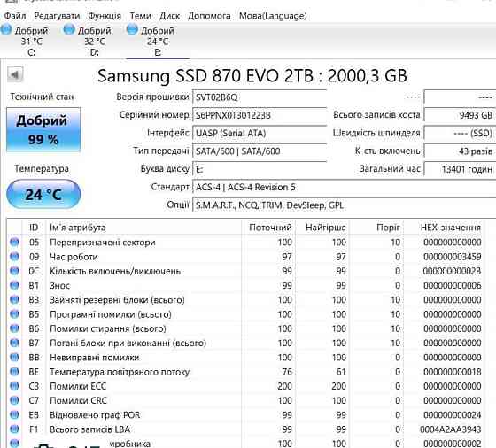Click the Найгірше column header
This screenshot has width=496, height=448.
click(322, 228)
